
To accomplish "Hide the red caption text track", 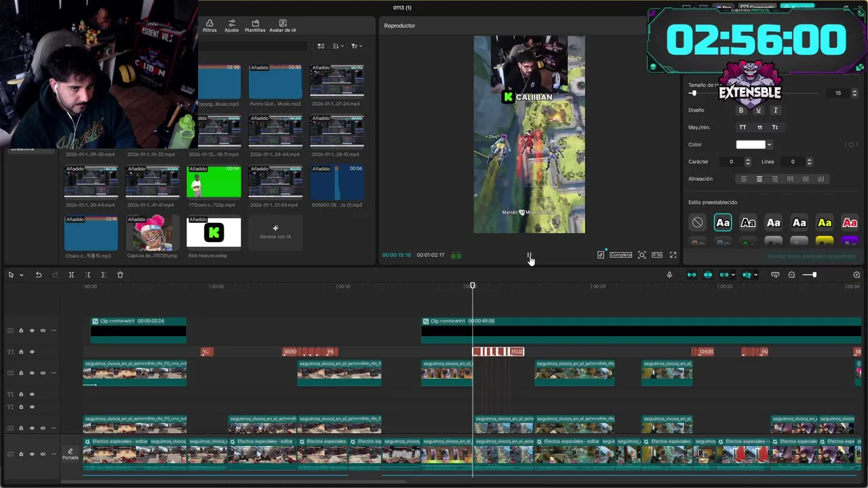I will pos(32,352).
